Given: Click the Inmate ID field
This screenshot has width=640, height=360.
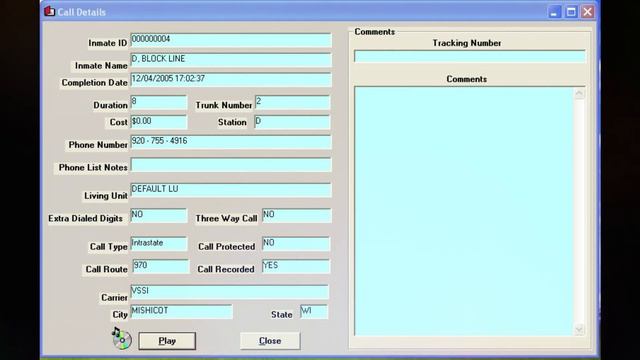Looking at the screenshot, I should (x=231, y=40).
